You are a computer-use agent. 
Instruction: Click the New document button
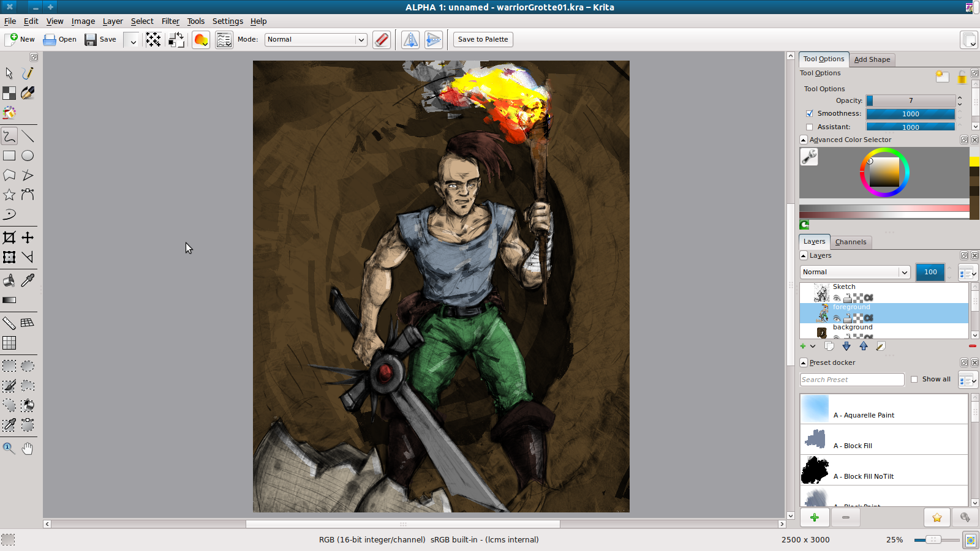pyautogui.click(x=20, y=40)
